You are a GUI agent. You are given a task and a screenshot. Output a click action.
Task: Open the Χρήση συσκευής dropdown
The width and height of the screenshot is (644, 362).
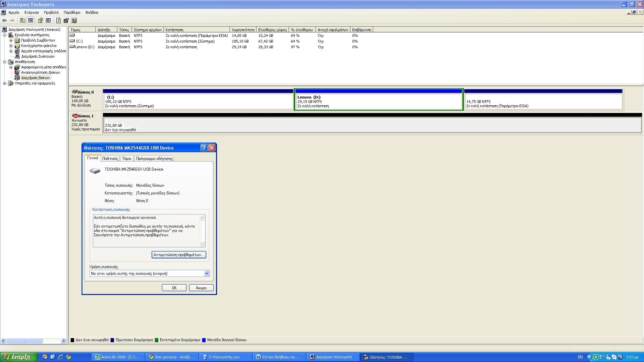tap(207, 274)
